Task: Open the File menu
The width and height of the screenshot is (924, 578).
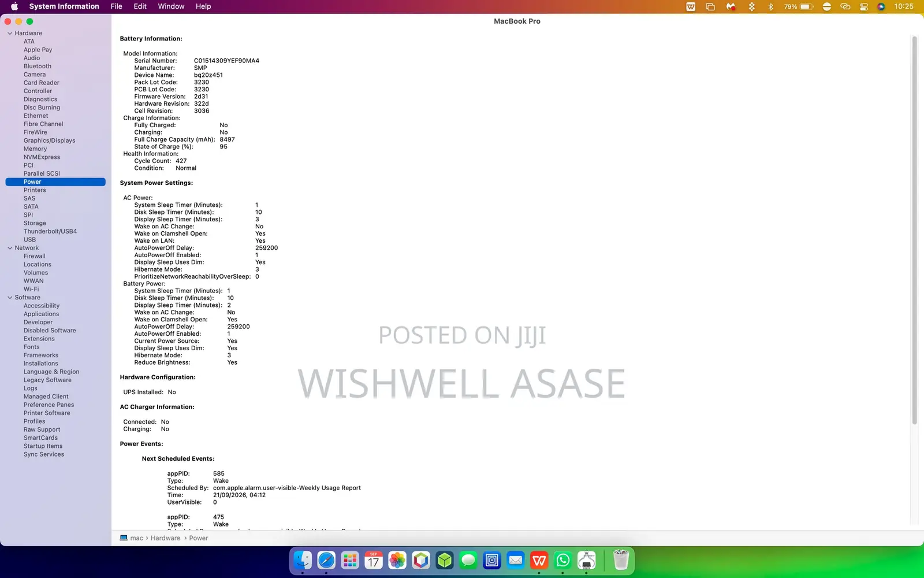Action: (x=116, y=6)
